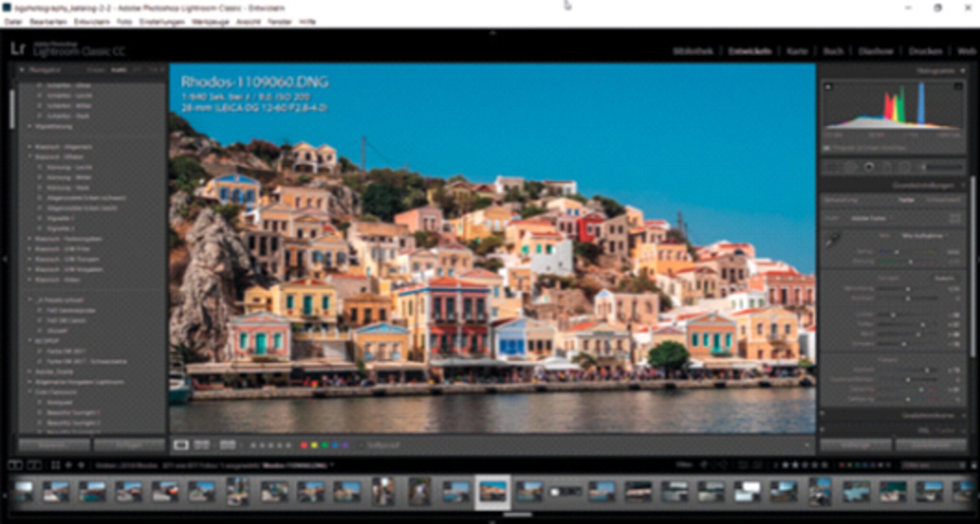This screenshot has width=980, height=524.
Task: Click the Einfügen button in left panel
Action: [129, 445]
